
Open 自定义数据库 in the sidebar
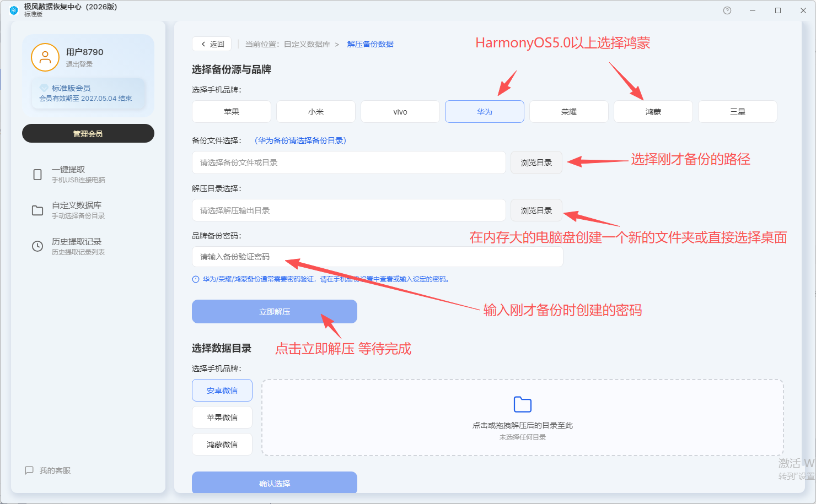[x=88, y=210]
